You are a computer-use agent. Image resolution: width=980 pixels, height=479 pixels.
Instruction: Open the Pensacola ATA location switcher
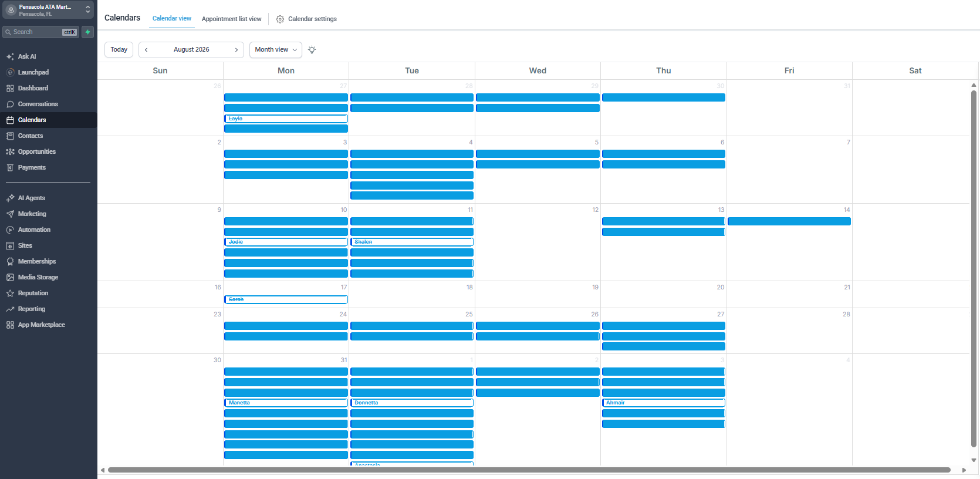tap(48, 10)
